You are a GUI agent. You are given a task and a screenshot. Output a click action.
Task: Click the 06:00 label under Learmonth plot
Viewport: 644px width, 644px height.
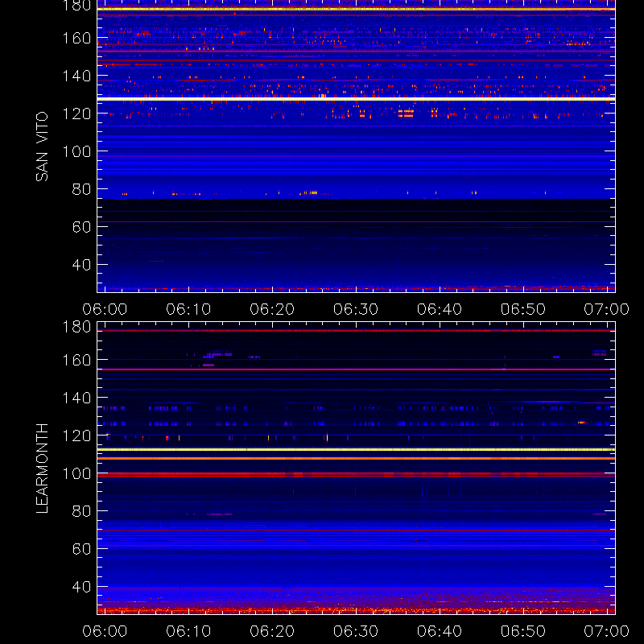(105, 631)
